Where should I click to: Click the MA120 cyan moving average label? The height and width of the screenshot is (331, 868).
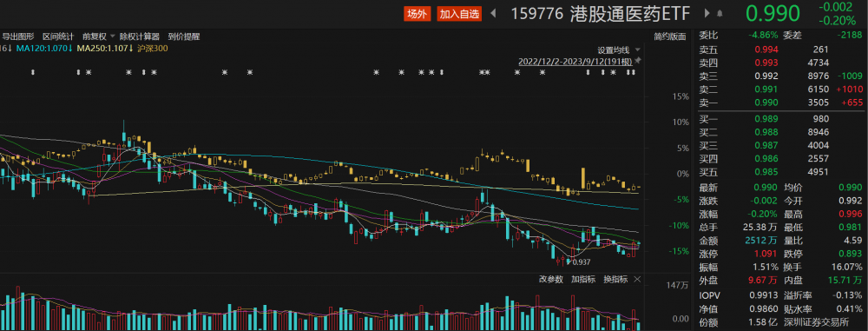pyautogui.click(x=45, y=49)
